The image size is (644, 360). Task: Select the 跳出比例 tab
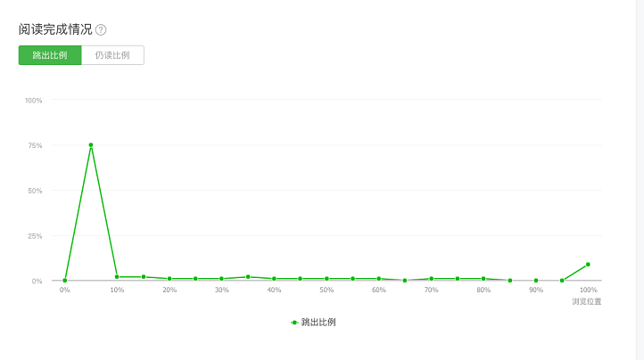click(x=50, y=55)
